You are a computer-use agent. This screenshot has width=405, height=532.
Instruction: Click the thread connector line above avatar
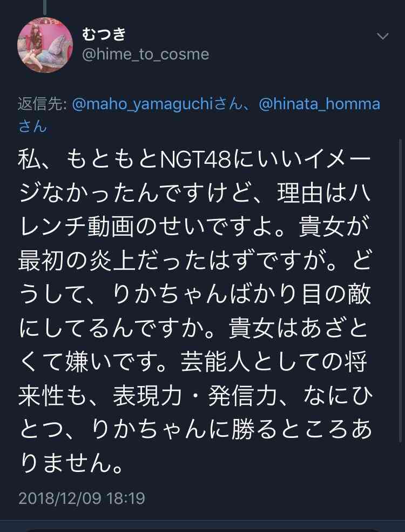point(45,7)
